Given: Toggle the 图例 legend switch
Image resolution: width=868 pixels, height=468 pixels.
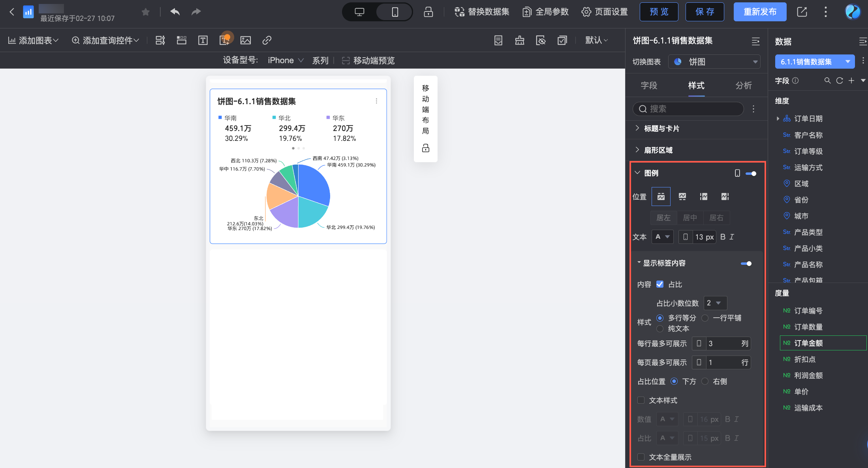Looking at the screenshot, I should pyautogui.click(x=751, y=174).
